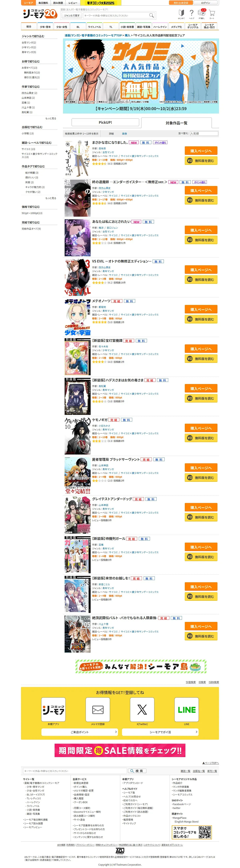Filter by 女性マンガ(2) genre link
The width and height of the screenshot is (240, 868).
coord(29,43)
